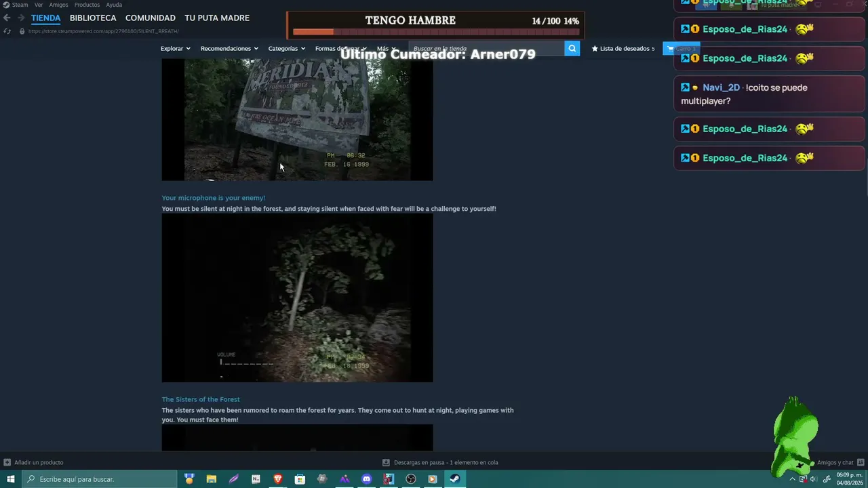Expand the Recomendaciones dropdown
This screenshot has width=868, height=488.
[229, 48]
